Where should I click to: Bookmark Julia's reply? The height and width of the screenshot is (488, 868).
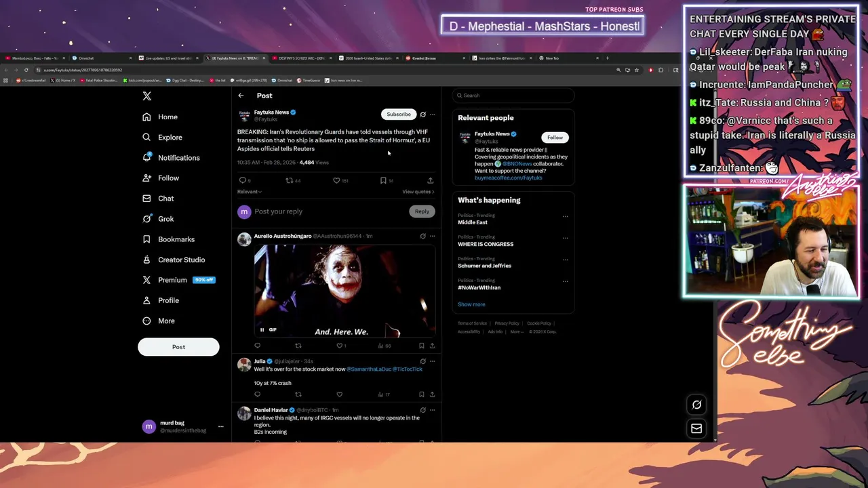[422, 394]
